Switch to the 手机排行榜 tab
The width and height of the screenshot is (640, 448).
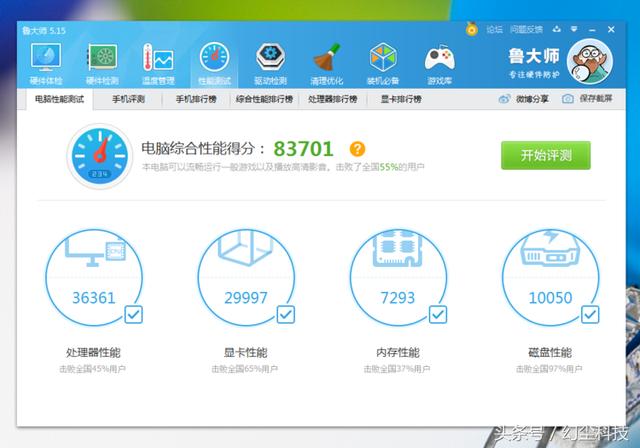click(x=196, y=99)
